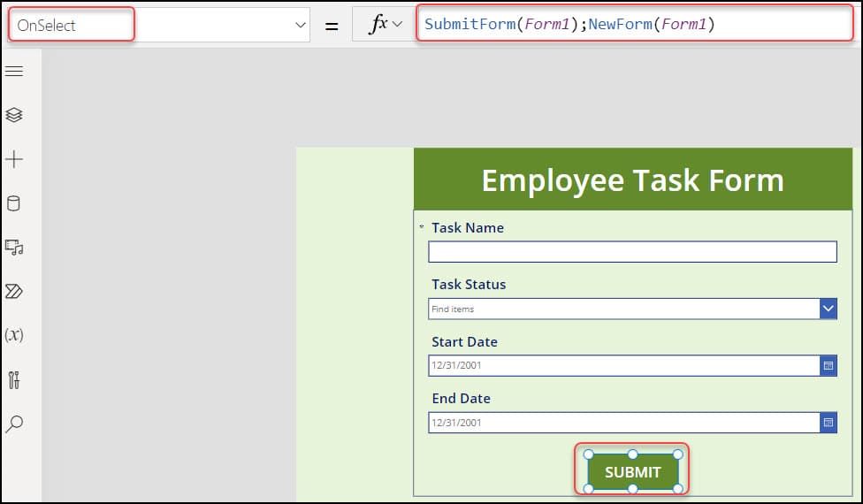Viewport: 863px width, 504px height.
Task: Select the Task Status field label
Action: (469, 285)
